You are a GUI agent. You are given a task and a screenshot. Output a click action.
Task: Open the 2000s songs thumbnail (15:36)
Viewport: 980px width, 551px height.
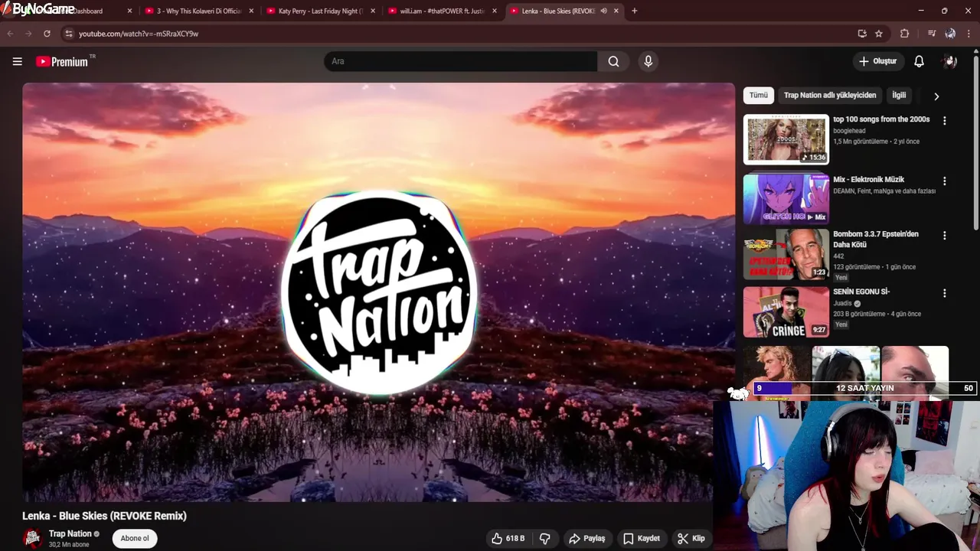(x=786, y=139)
